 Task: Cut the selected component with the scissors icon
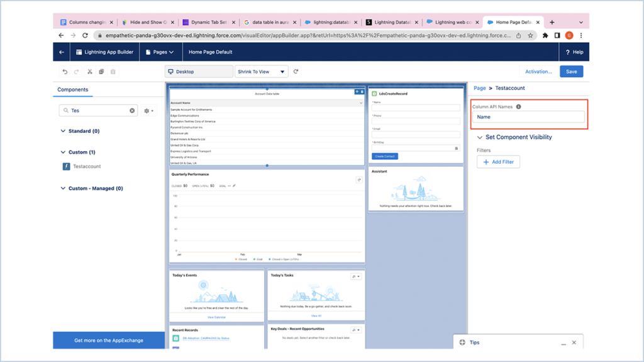click(89, 72)
